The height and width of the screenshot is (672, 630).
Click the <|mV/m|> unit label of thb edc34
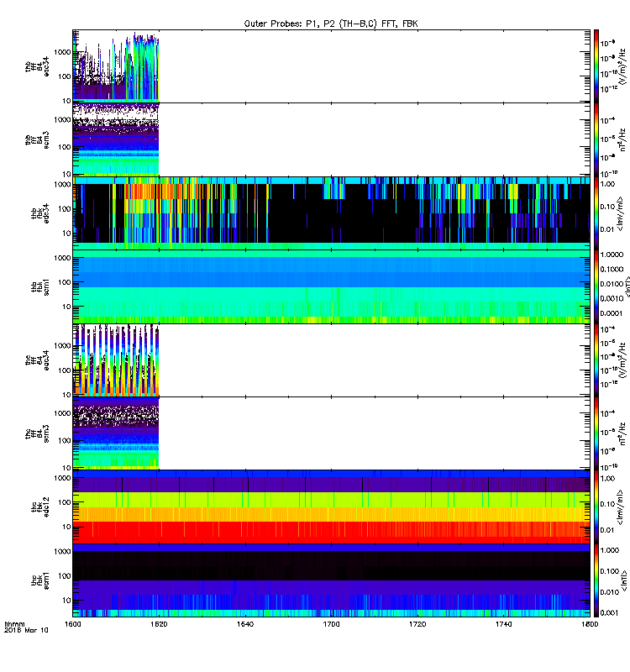pyautogui.click(x=620, y=214)
